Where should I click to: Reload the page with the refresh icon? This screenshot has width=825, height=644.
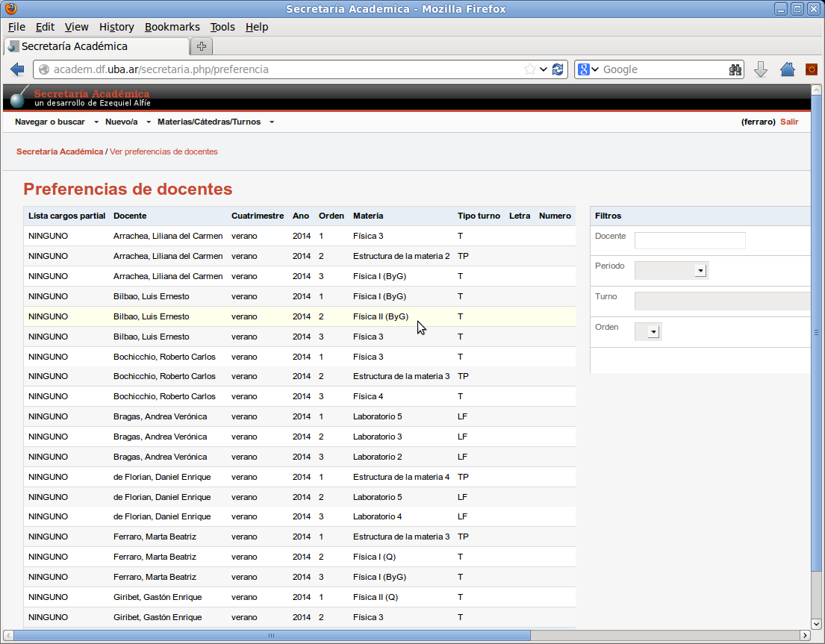(558, 69)
